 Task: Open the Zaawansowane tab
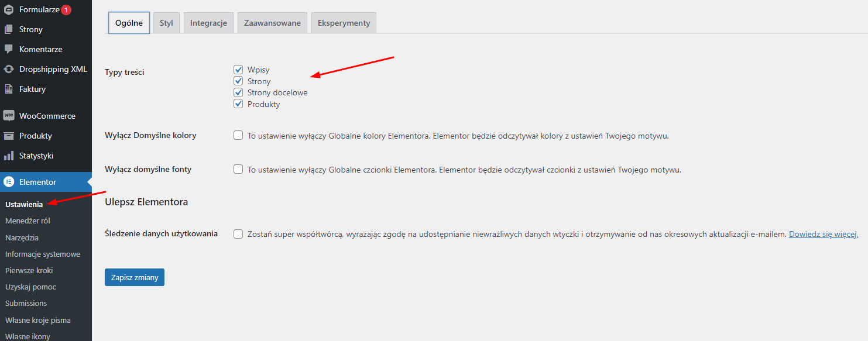click(272, 23)
